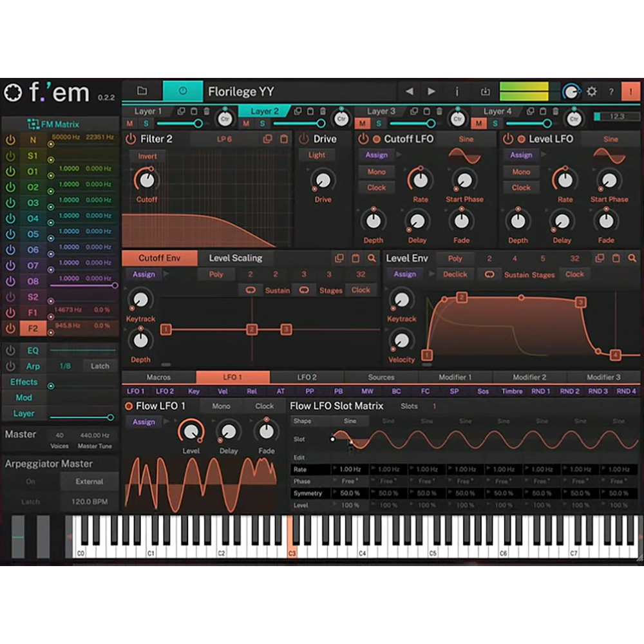The height and width of the screenshot is (644, 644).
Task: Go to previous preset arrow
Action: click(x=409, y=91)
